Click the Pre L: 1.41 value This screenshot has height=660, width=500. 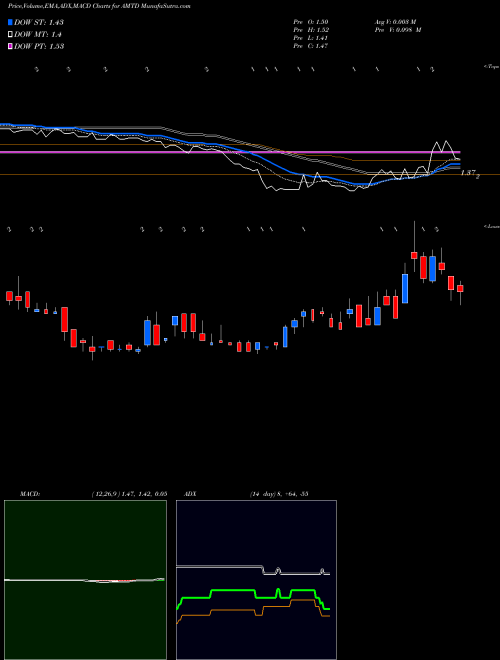click(311, 38)
